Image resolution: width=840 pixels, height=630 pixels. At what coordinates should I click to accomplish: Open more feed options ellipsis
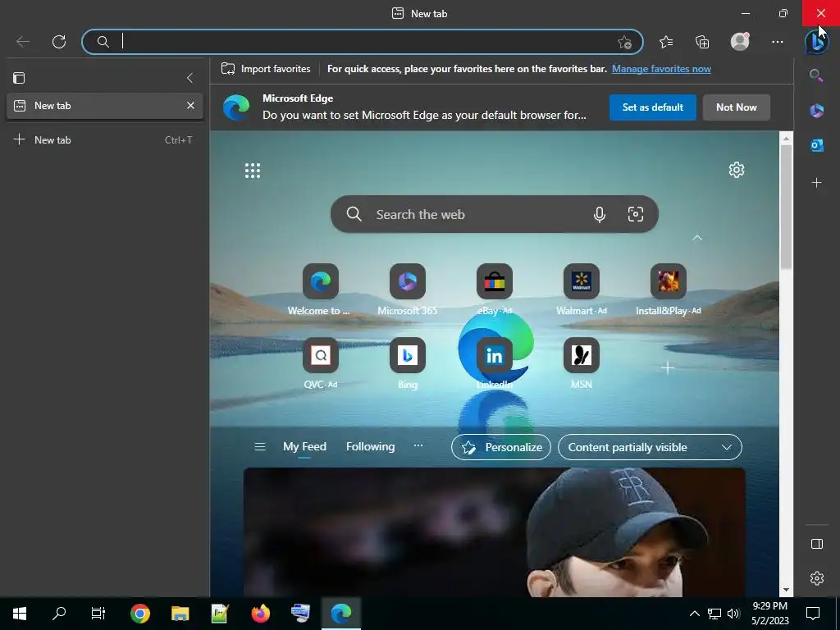pyautogui.click(x=418, y=445)
